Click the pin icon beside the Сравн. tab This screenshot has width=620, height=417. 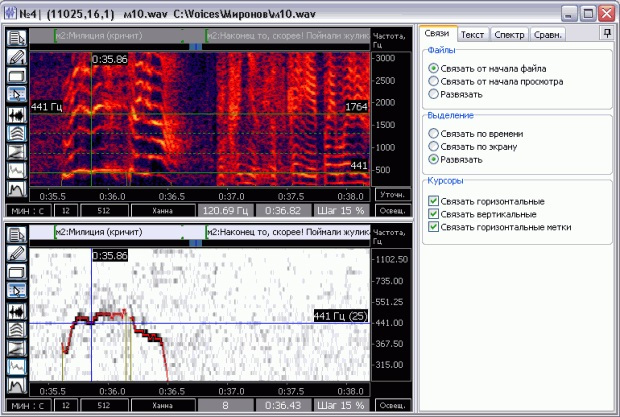pos(606,34)
